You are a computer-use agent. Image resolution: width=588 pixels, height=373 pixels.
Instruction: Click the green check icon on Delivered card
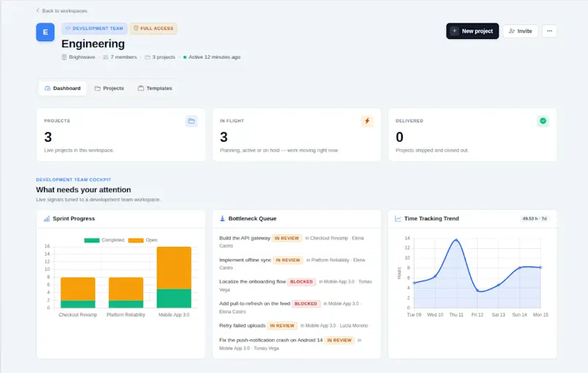(543, 121)
